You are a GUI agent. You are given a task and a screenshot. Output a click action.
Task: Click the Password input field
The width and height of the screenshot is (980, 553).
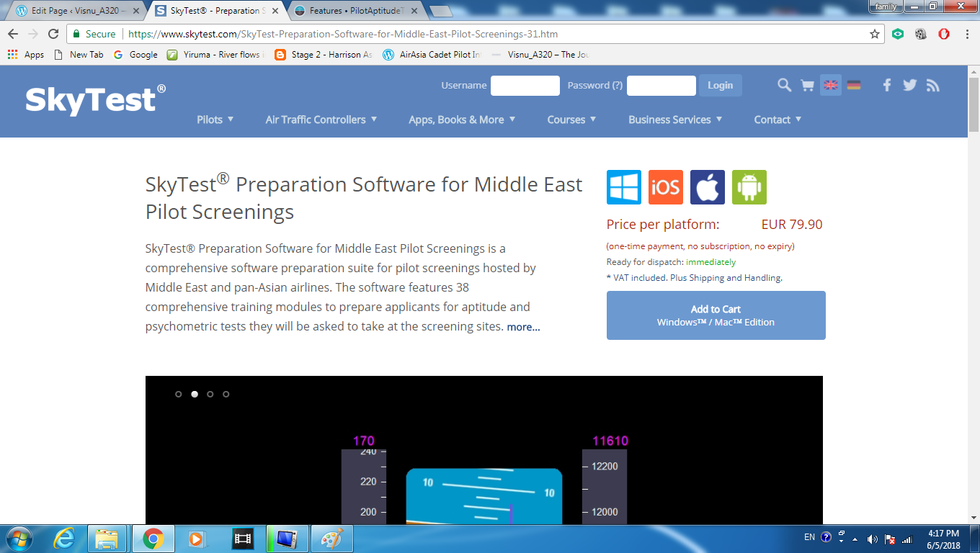coord(661,86)
